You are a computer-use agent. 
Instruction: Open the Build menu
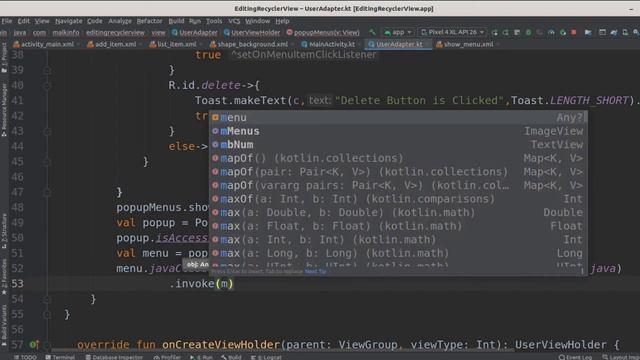click(176, 21)
